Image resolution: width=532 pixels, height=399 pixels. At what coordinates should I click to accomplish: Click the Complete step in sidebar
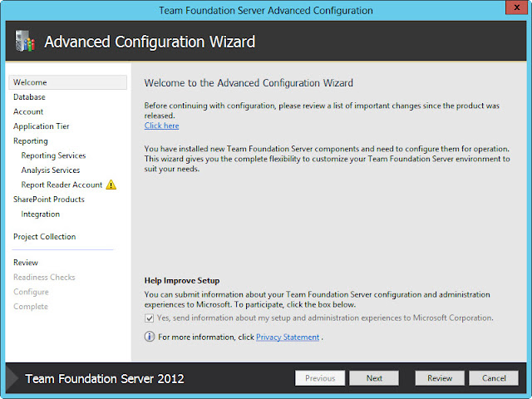coord(31,307)
